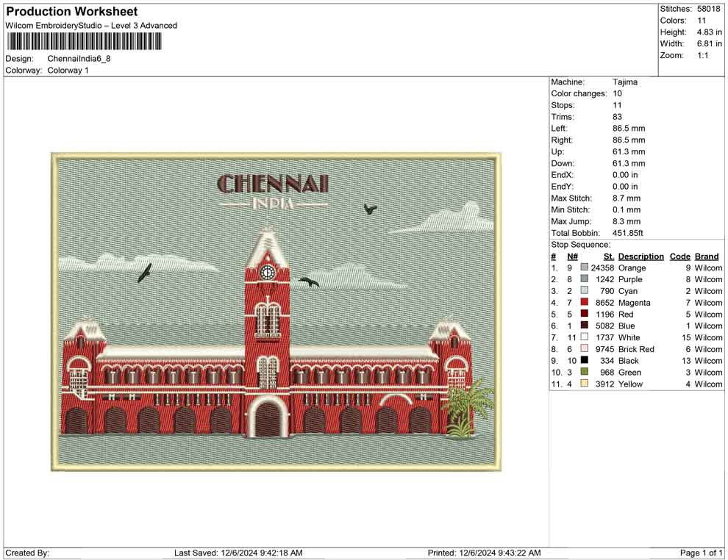Select the Green color swatch
Screen dimensions: 728x560
(x=584, y=373)
